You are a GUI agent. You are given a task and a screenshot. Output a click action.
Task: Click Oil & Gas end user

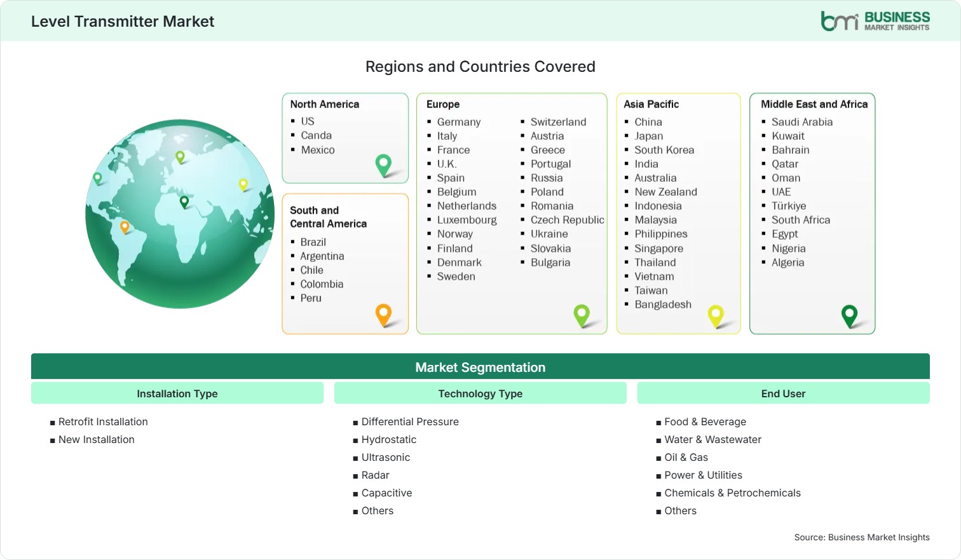click(x=686, y=457)
